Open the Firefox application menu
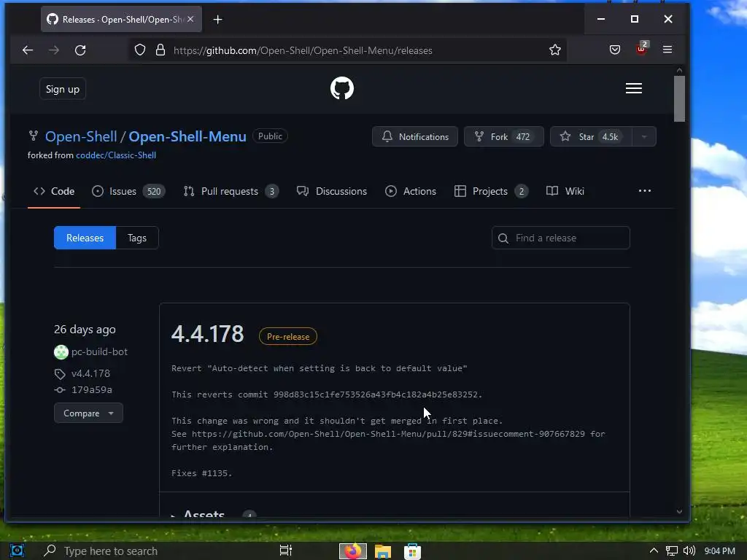The height and width of the screenshot is (560, 747). click(x=667, y=50)
